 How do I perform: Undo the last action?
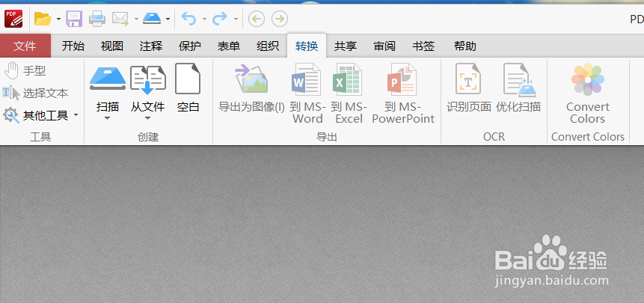click(188, 19)
